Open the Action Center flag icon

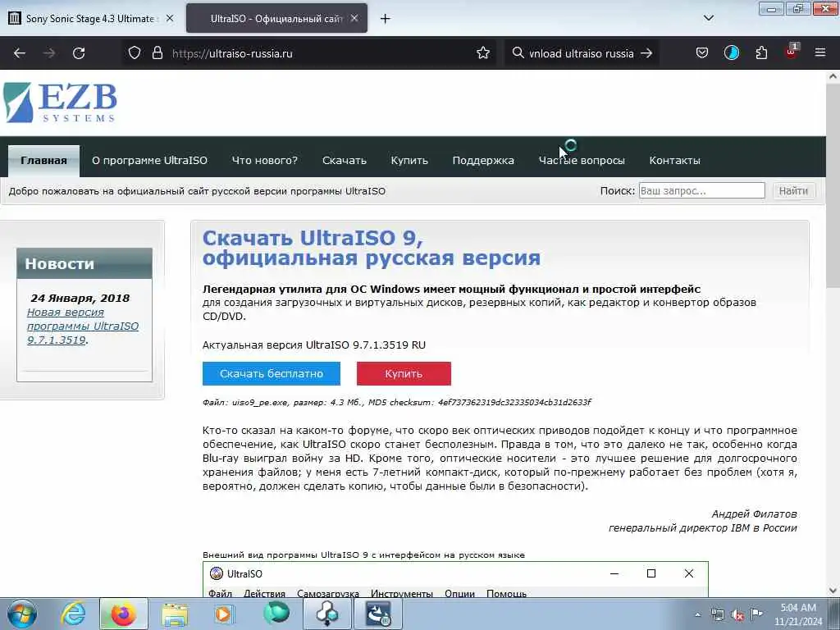[x=756, y=614]
